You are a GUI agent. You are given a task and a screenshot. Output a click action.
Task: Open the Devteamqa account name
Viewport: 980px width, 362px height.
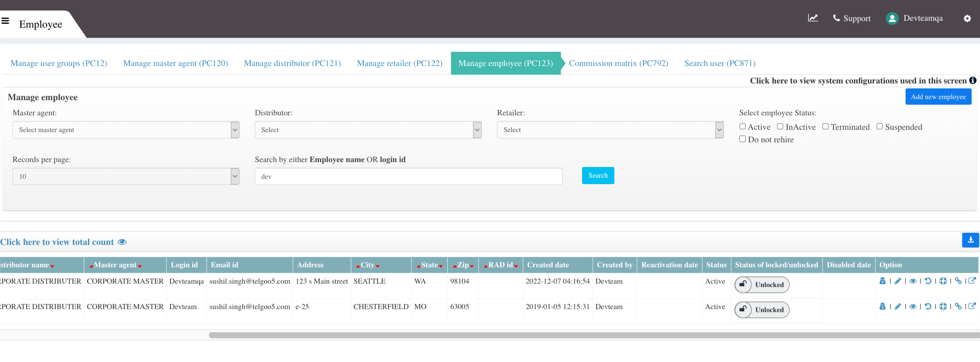[923, 18]
